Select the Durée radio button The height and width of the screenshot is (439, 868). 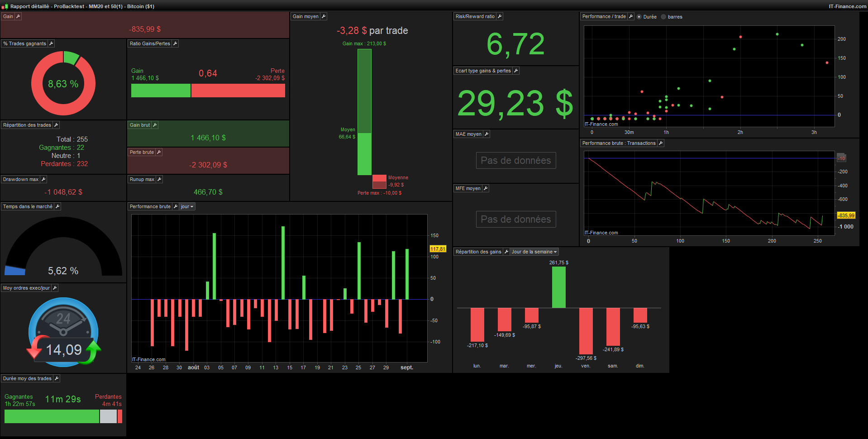click(x=639, y=17)
